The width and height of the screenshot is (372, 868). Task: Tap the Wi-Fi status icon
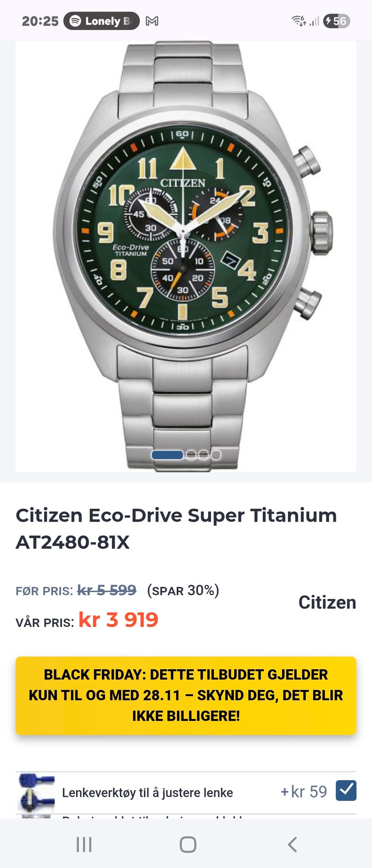coord(299,21)
